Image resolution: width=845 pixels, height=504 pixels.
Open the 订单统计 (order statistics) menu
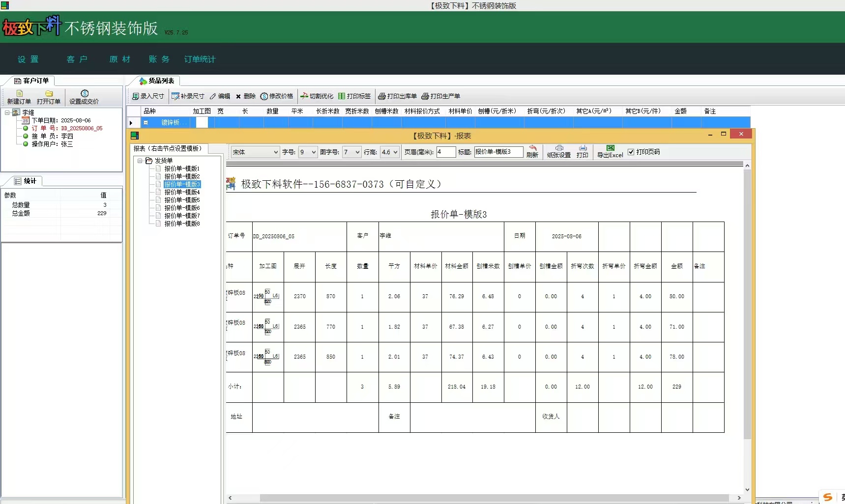200,59
